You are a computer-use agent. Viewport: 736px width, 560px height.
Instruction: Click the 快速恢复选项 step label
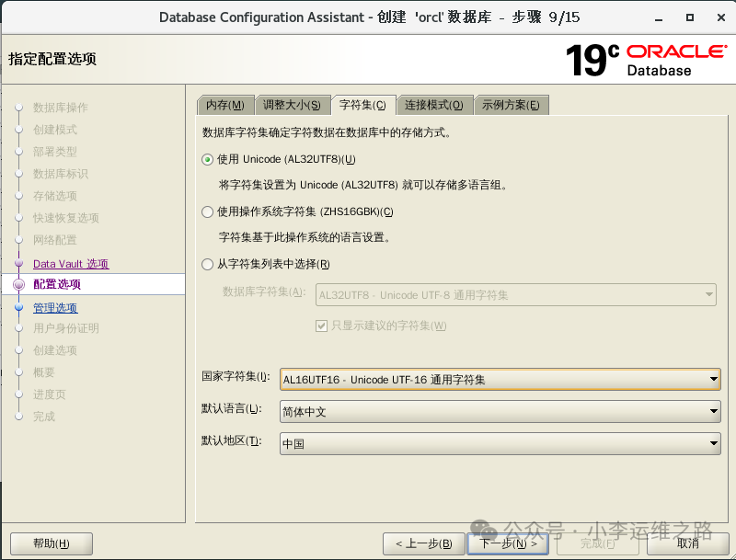[66, 218]
